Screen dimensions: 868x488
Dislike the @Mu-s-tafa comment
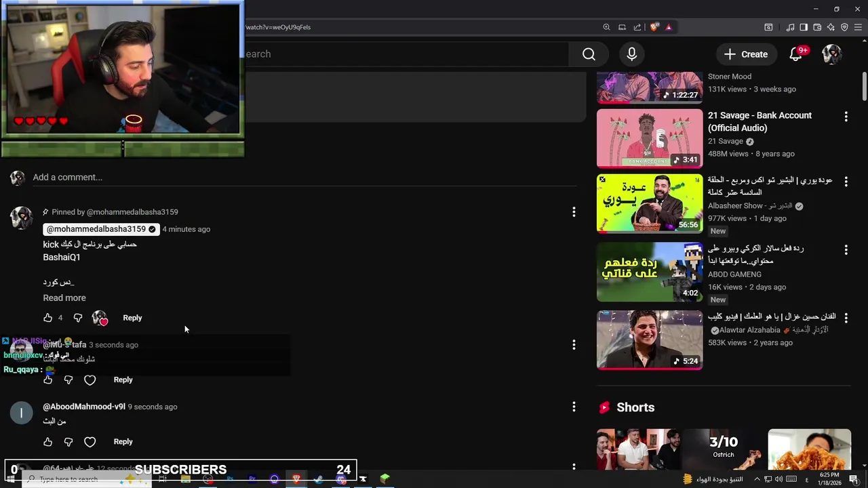click(68, 380)
